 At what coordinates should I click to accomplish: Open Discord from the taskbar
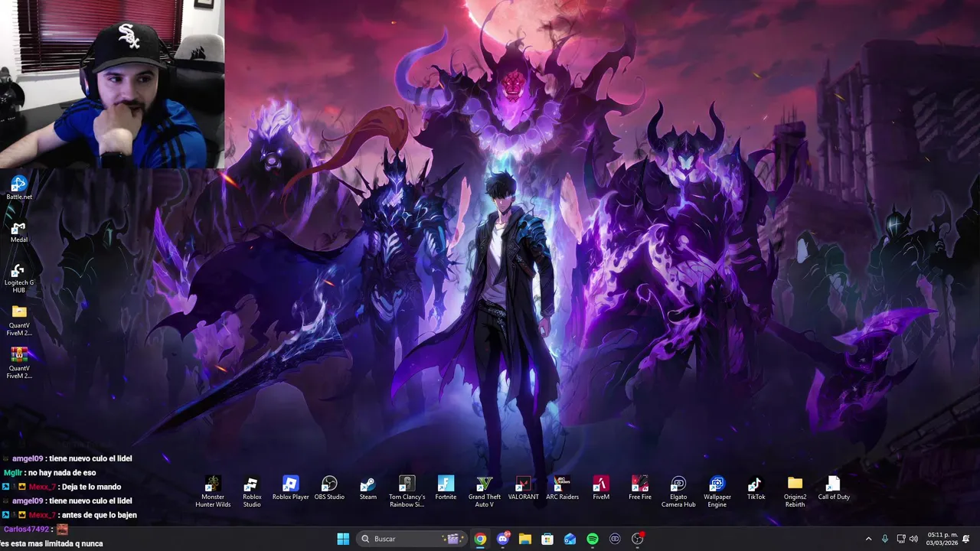click(x=502, y=539)
